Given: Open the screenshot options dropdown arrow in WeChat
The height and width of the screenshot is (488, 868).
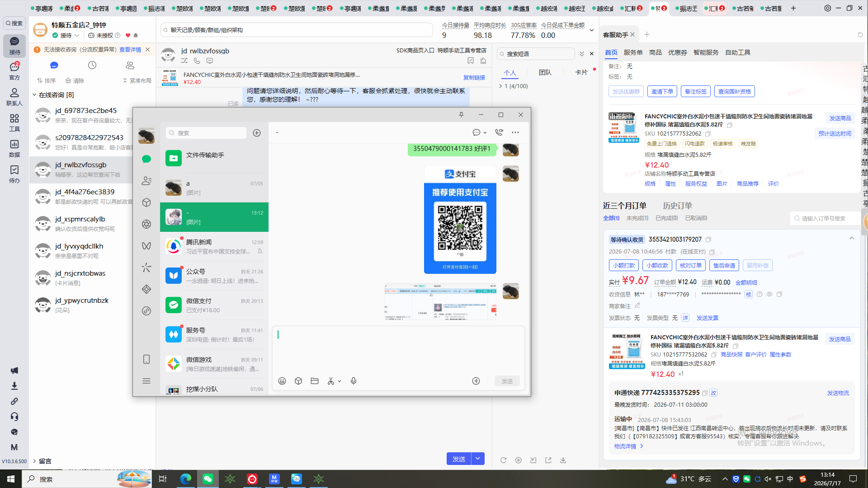Looking at the screenshot, I should coord(340,381).
